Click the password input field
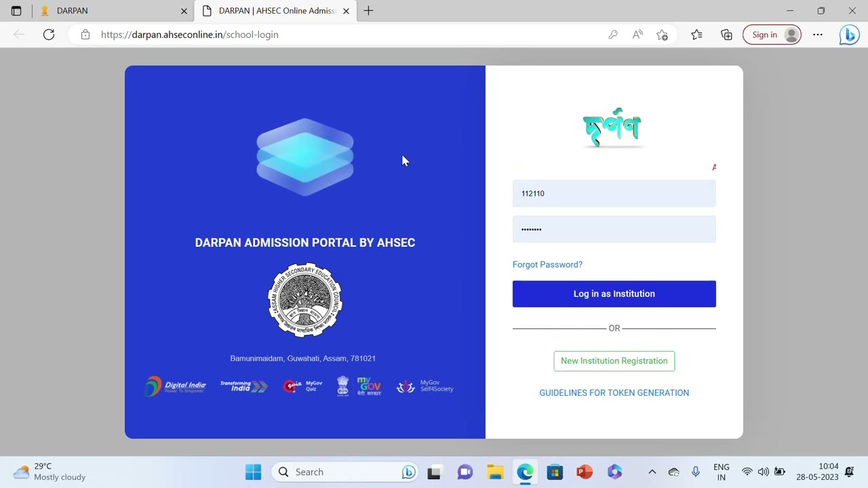 coord(614,229)
